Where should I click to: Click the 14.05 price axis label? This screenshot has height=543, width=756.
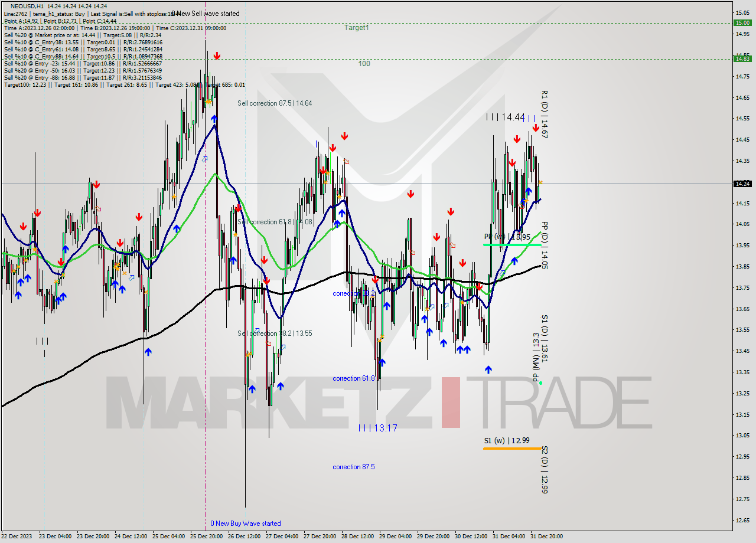[742, 224]
